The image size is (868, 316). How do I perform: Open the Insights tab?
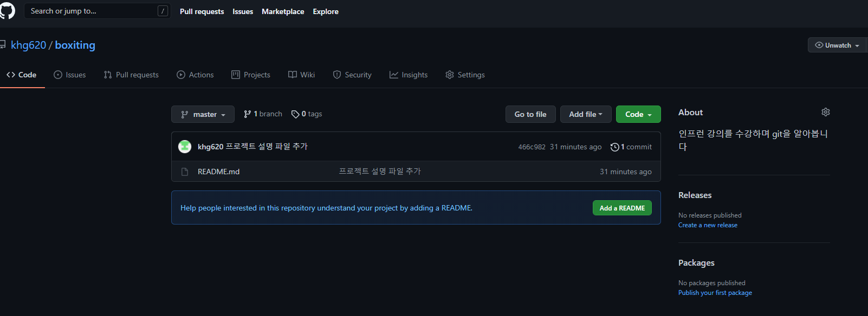409,75
